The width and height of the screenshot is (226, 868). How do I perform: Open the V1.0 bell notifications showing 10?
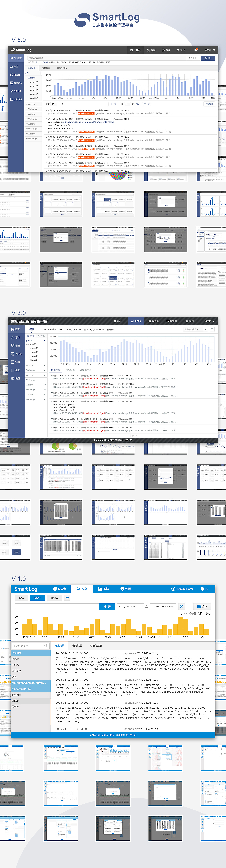point(204,589)
